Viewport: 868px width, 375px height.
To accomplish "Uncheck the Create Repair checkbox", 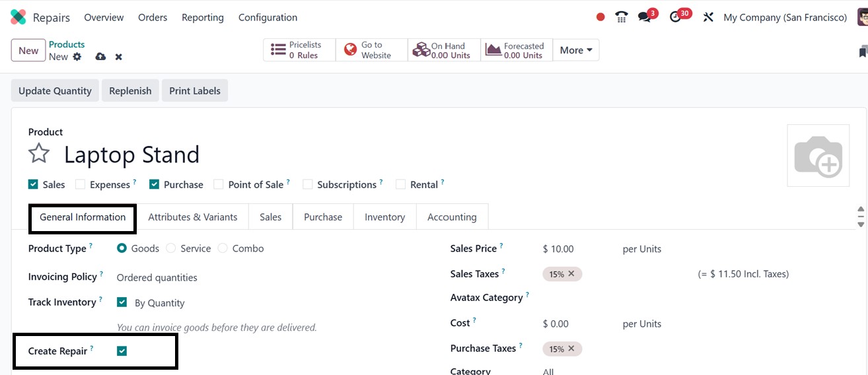I will [122, 351].
